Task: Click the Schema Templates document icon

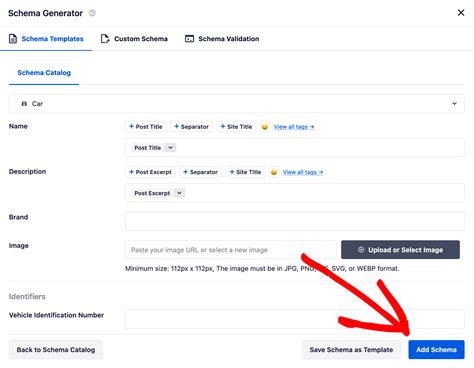Action: (13, 39)
